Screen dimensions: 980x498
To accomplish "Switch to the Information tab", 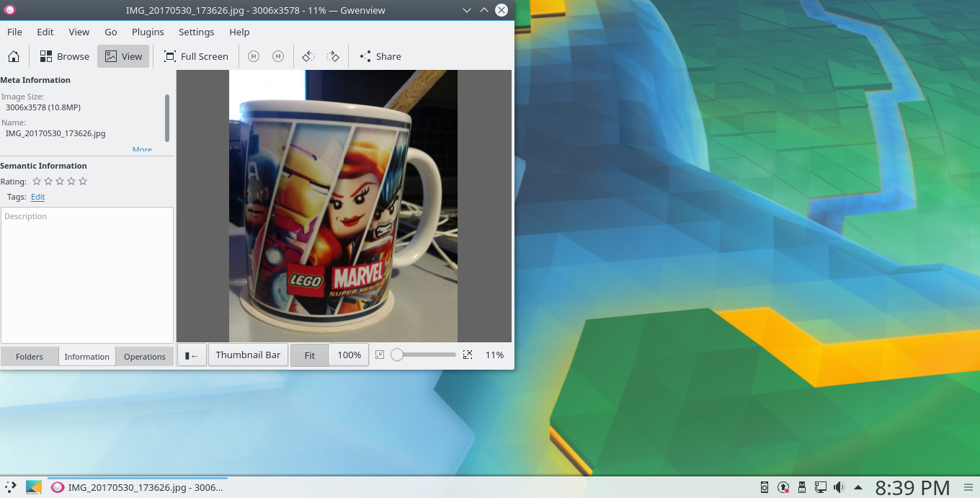I will tap(87, 356).
